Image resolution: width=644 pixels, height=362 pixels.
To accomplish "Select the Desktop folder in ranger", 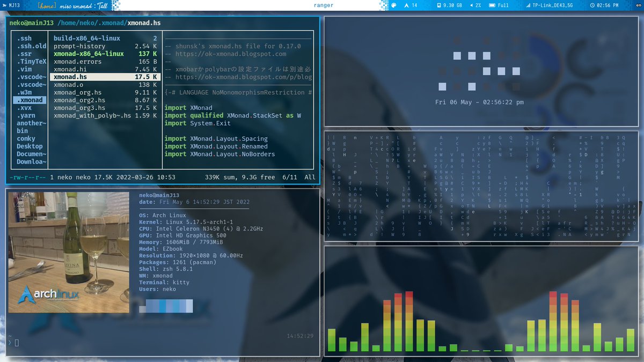I will (x=30, y=146).
